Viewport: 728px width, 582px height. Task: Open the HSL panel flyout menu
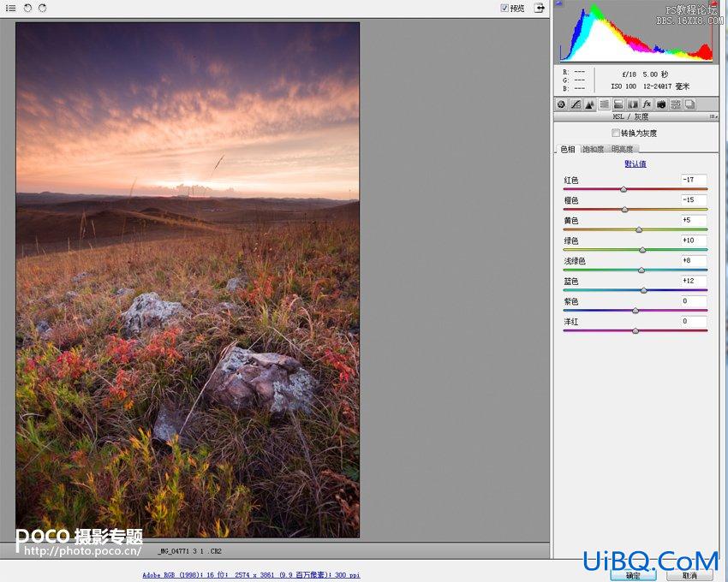(713, 116)
